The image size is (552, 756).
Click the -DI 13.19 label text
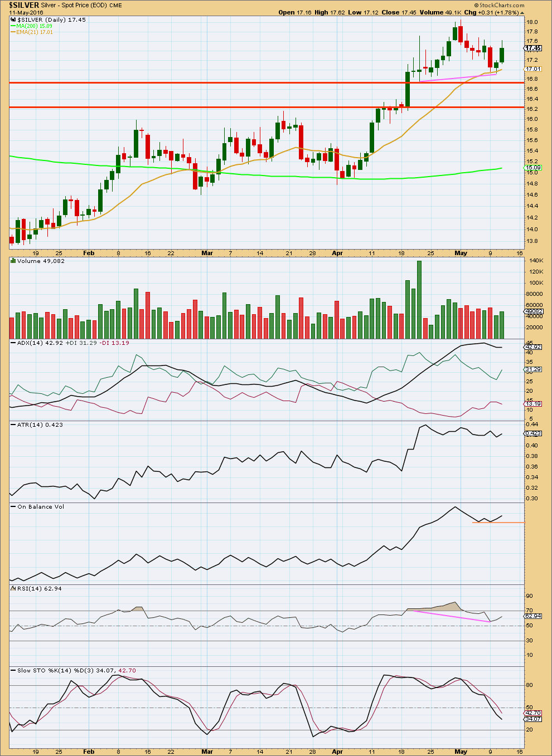click(114, 343)
